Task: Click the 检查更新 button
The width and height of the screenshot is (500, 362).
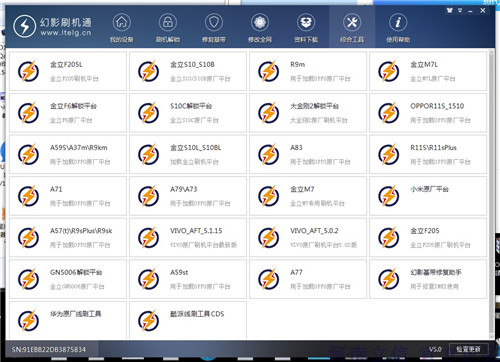Action: click(x=468, y=349)
